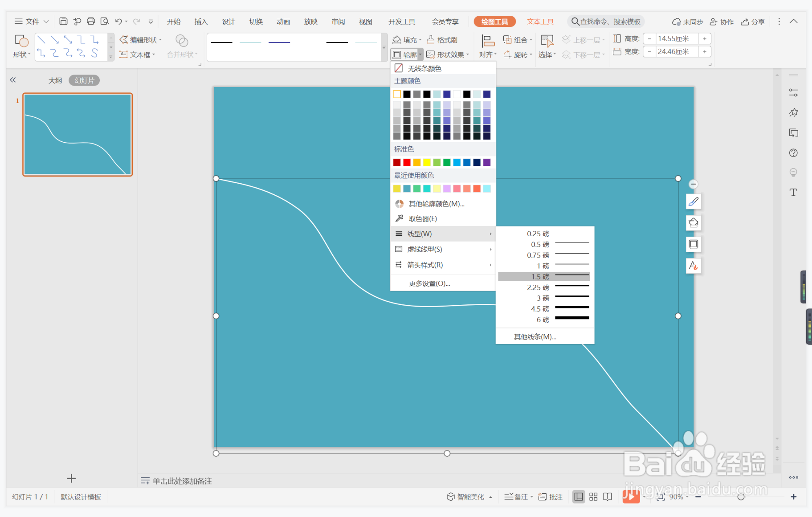Click the brush style icon beside shape

coord(693,202)
